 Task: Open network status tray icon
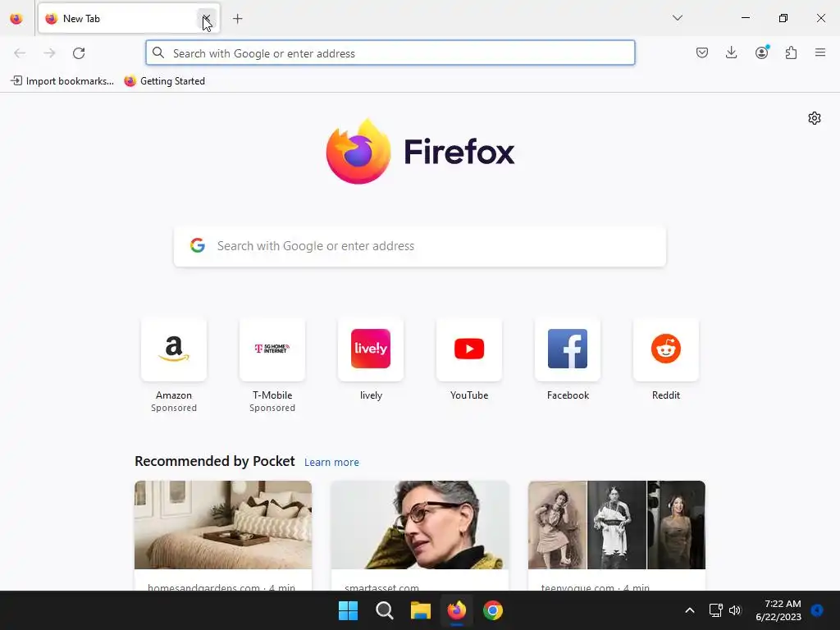[x=715, y=610]
